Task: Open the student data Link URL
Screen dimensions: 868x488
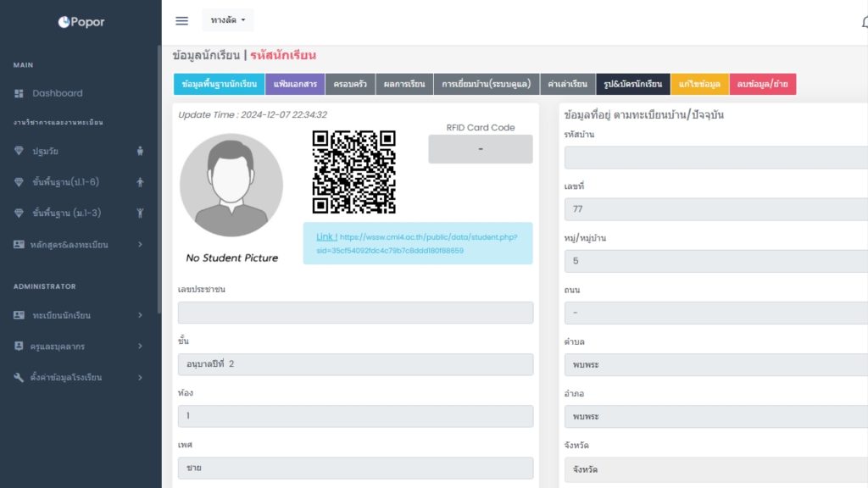Action: [326, 237]
